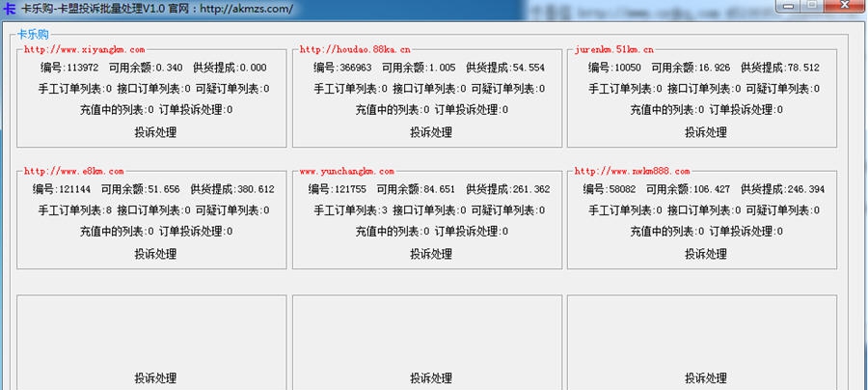The image size is (868, 390).
Task: Click the balance 可用余额:84.651
Action: (x=417, y=189)
